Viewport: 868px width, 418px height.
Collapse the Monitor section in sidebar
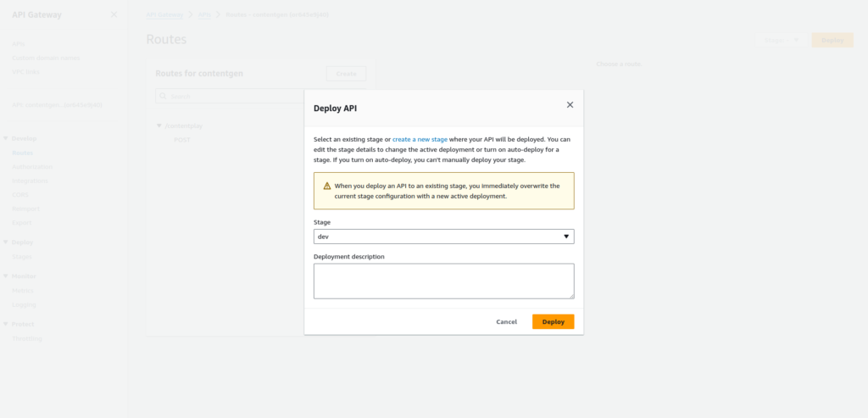(6, 276)
